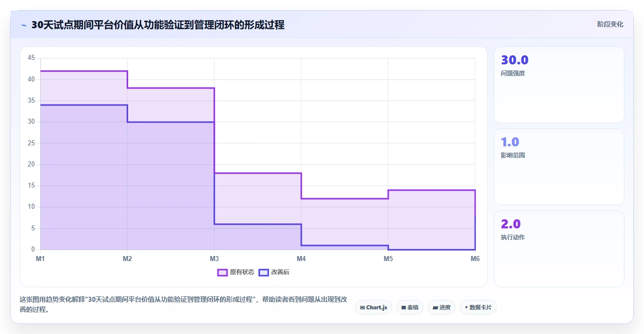Select the 数据卡片 chip
644x334 pixels.
(478, 307)
